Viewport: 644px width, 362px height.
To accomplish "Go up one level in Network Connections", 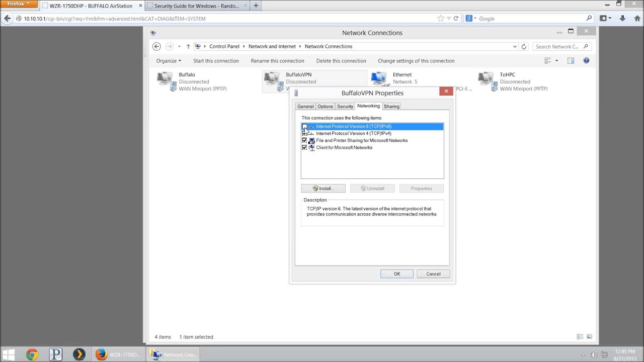I will click(188, 46).
